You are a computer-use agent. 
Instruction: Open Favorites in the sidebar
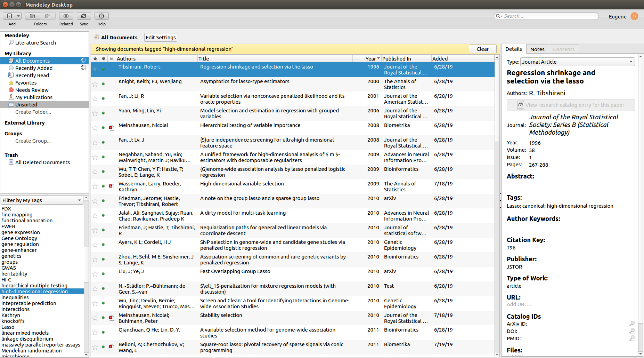click(x=26, y=83)
